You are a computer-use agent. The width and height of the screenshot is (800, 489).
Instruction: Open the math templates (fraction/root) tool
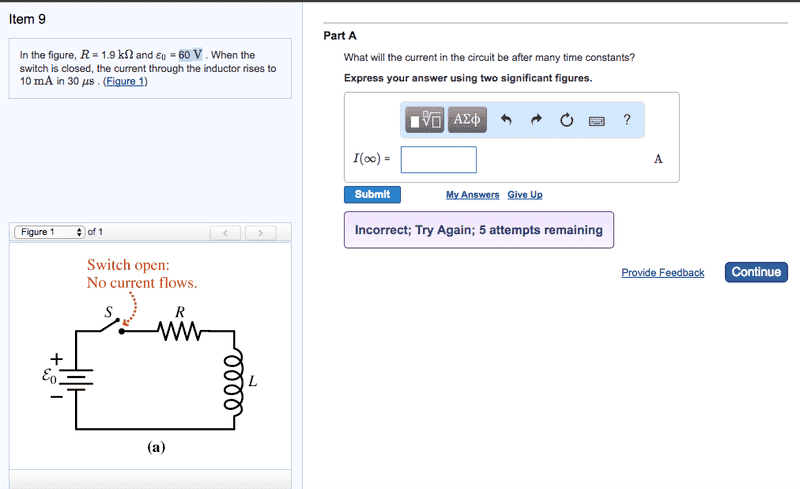[425, 120]
